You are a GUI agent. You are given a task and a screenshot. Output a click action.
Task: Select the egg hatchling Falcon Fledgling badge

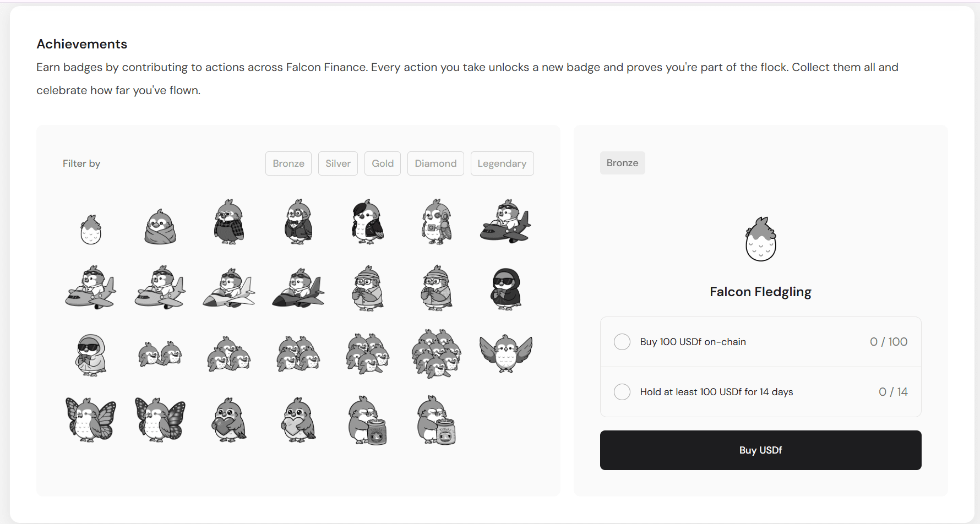[91, 230]
